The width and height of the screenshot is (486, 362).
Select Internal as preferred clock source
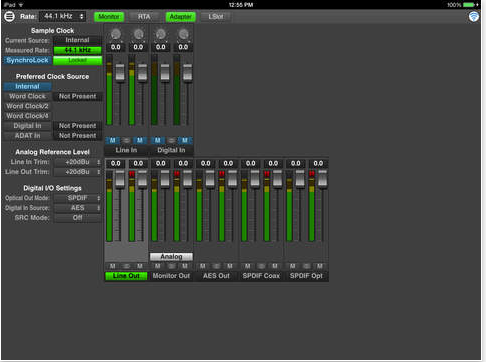(x=27, y=87)
